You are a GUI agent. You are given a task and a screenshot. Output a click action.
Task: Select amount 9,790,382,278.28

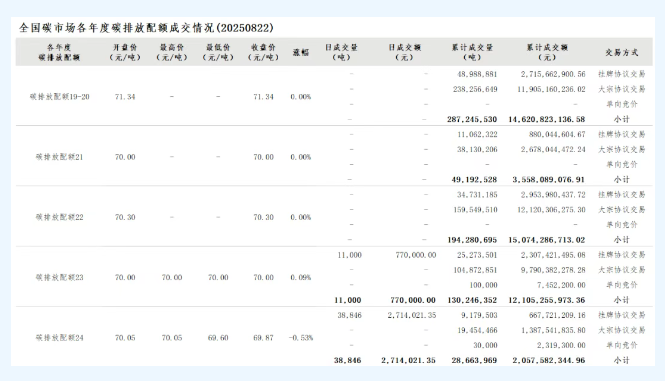553,270
